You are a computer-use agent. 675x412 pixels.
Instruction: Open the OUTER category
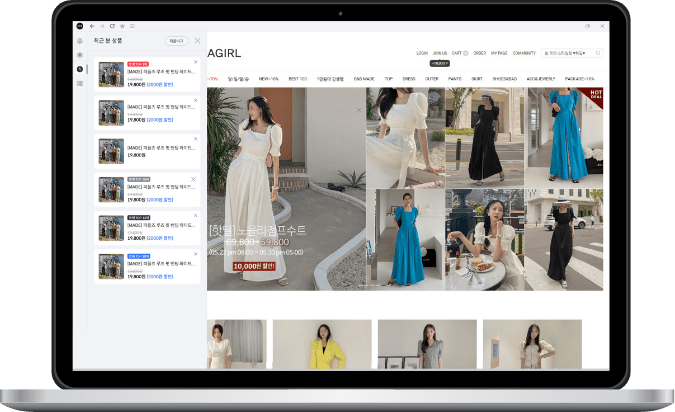[432, 79]
